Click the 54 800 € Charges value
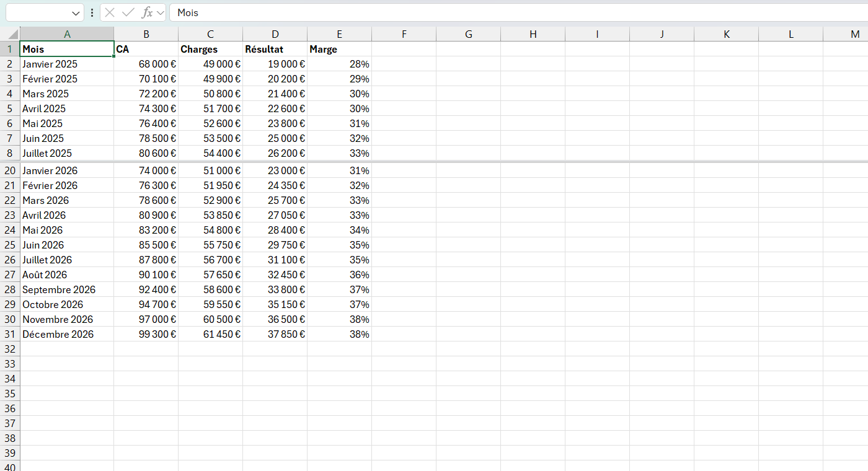 coord(211,230)
